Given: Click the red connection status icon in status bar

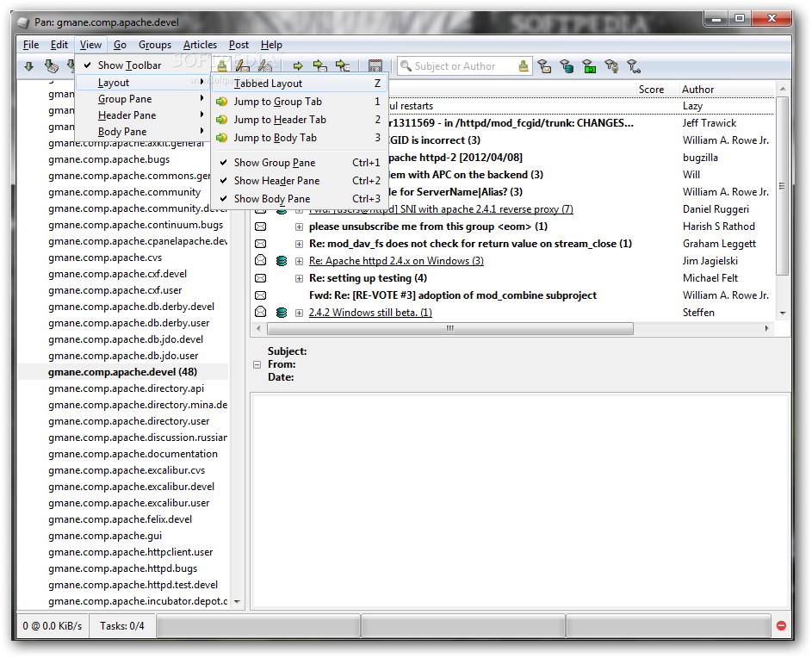Looking at the screenshot, I should (781, 626).
